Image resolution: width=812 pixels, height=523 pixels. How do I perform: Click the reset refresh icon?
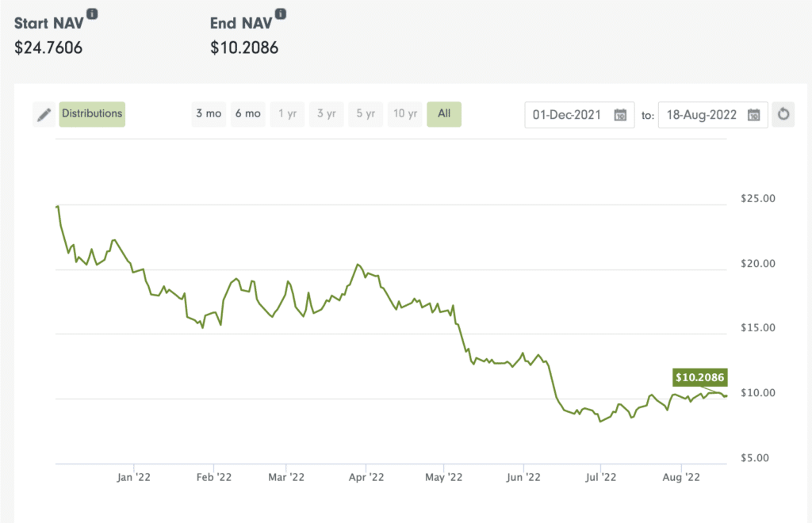pos(783,114)
